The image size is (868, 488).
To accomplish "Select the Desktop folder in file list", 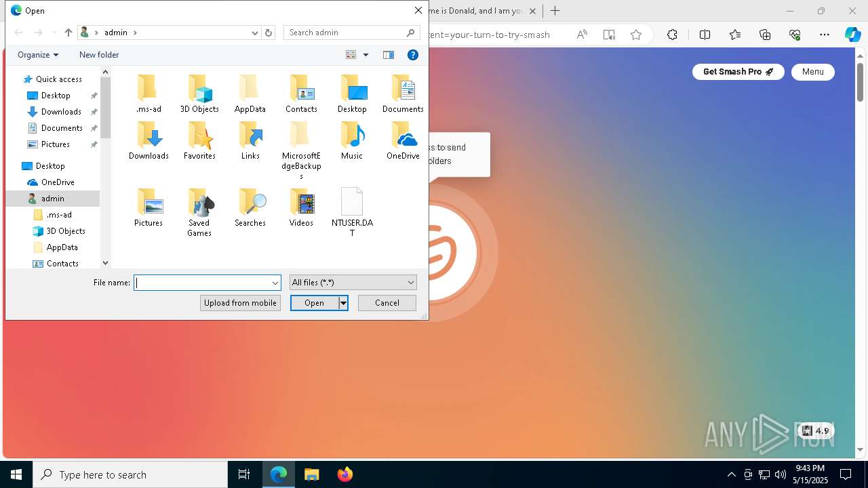I will tap(352, 94).
